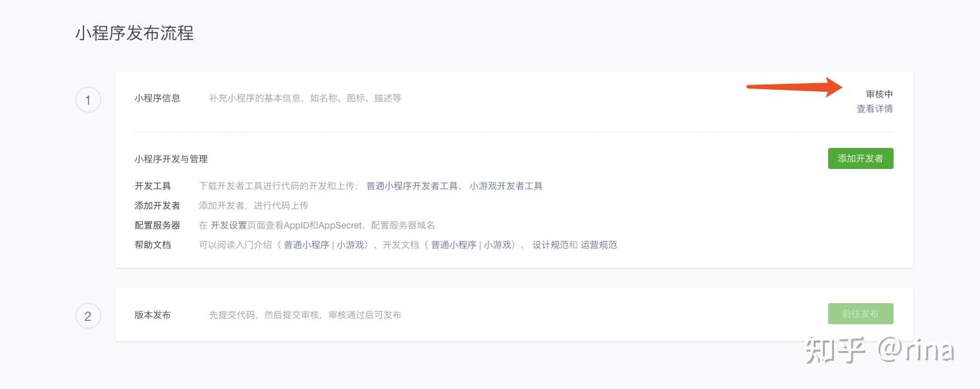Screen dimensions: 980x389
Task: Click the 审核中 status text
Action: (x=879, y=94)
